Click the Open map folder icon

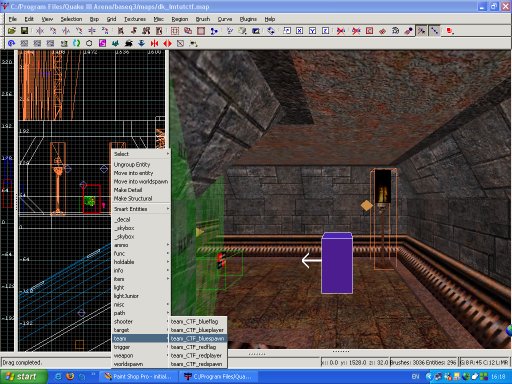tap(12, 31)
